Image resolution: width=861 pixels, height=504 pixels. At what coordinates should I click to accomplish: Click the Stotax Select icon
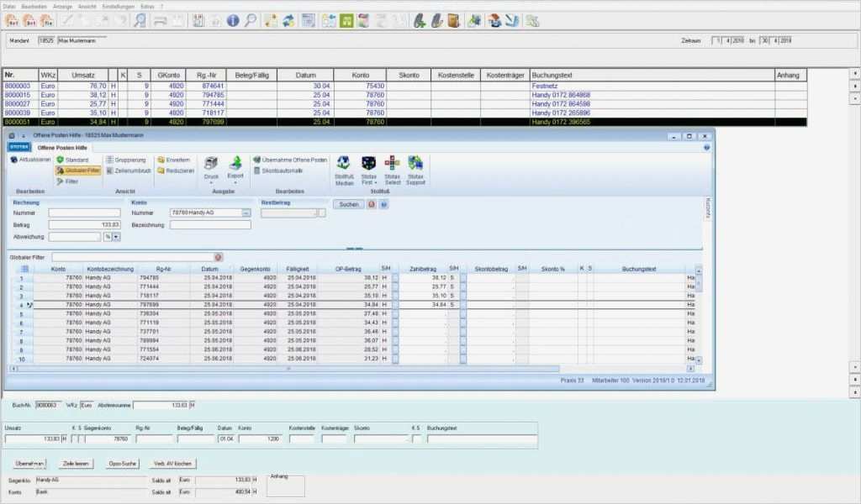click(392, 164)
